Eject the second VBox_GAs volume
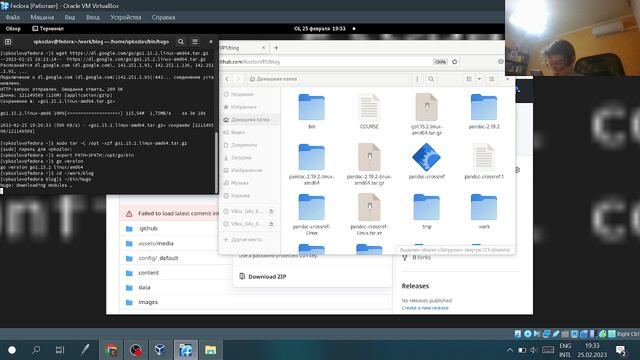640x360 pixels. [x=271, y=224]
